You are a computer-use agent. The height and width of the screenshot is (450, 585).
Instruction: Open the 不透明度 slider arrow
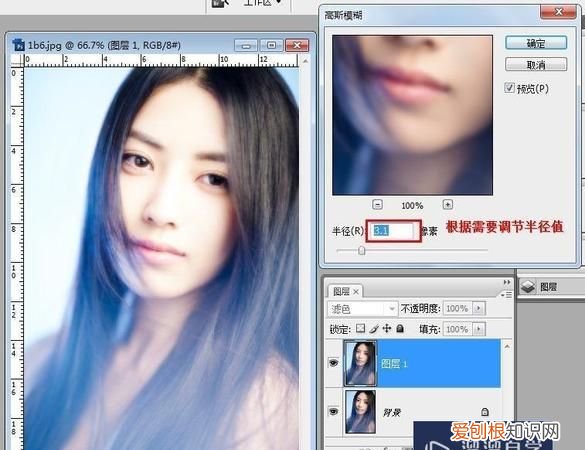pyautogui.click(x=478, y=309)
